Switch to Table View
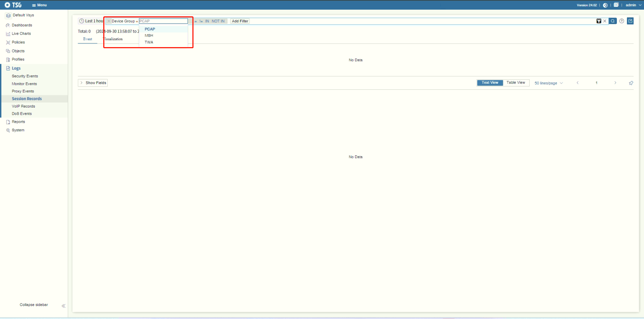Screen dimensions: 644x319 [x=515, y=83]
